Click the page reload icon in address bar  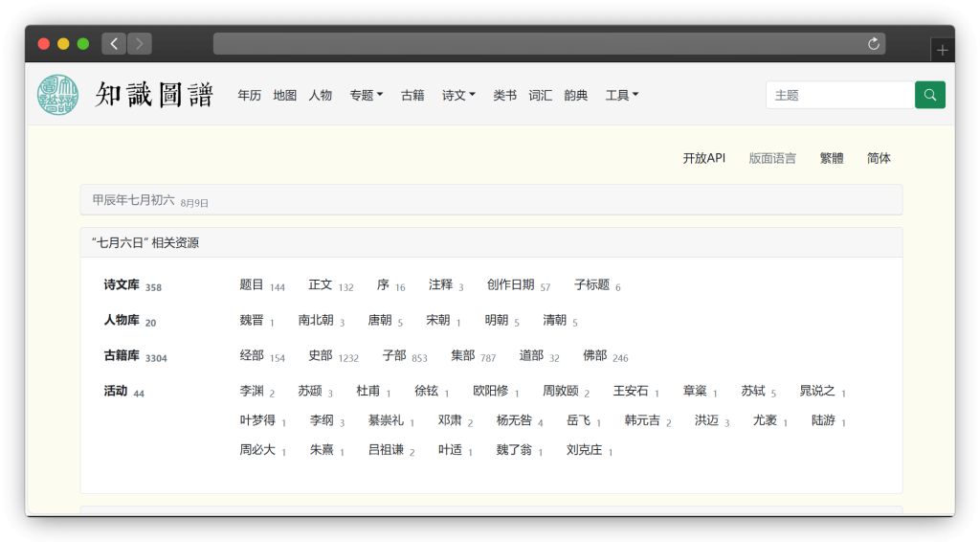[x=873, y=44]
